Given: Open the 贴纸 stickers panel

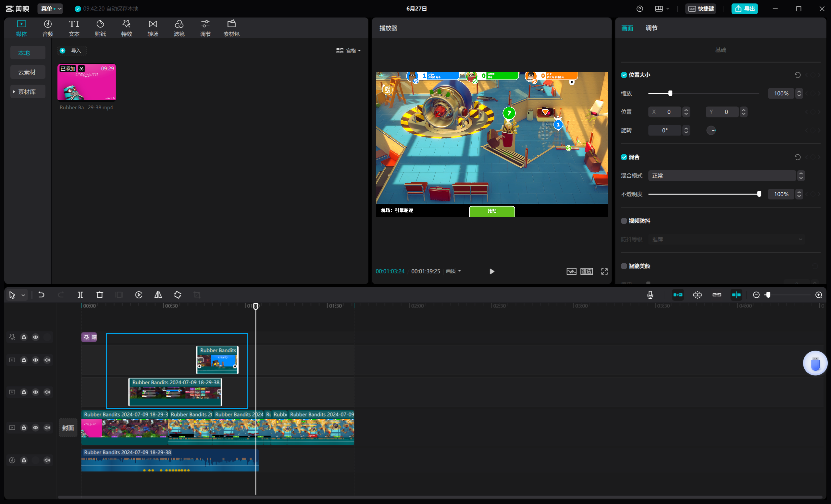Looking at the screenshot, I should (x=100, y=28).
